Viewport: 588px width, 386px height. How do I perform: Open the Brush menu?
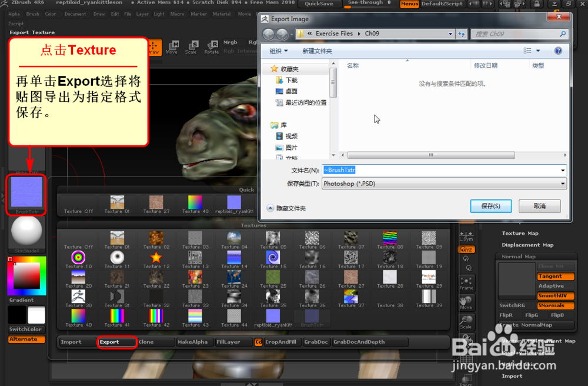[x=32, y=14]
